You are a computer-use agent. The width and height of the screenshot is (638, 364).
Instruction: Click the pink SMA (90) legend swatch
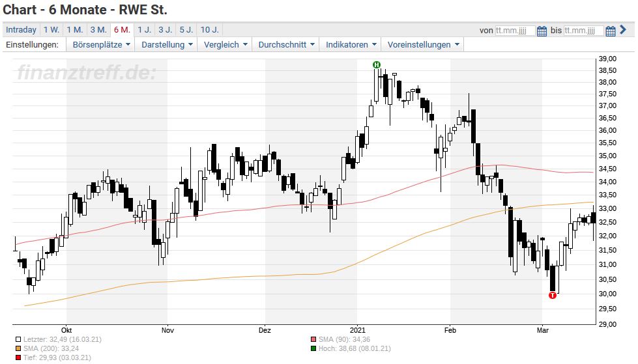313,339
